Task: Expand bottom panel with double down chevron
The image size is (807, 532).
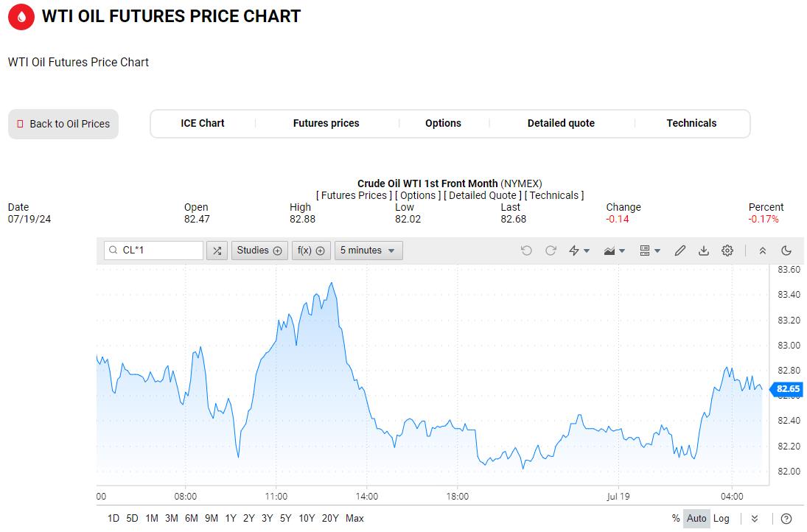Action: pos(755,519)
